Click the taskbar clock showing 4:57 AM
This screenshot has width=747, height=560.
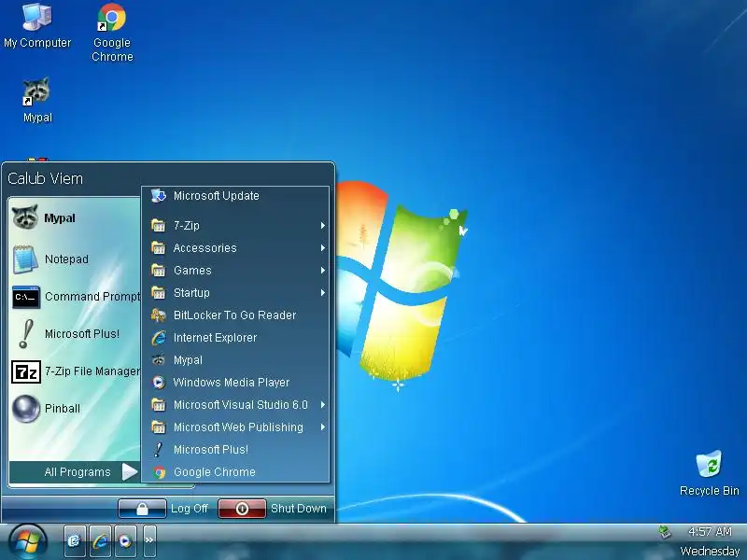coord(710,531)
